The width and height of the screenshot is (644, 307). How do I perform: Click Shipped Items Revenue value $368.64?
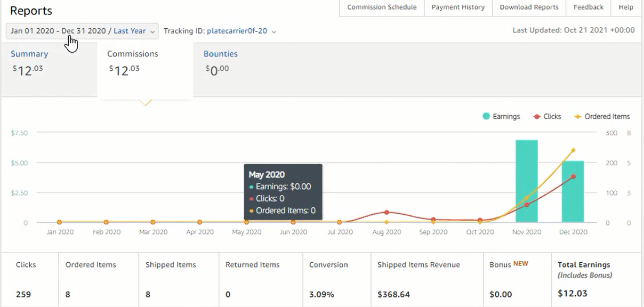pos(393,294)
